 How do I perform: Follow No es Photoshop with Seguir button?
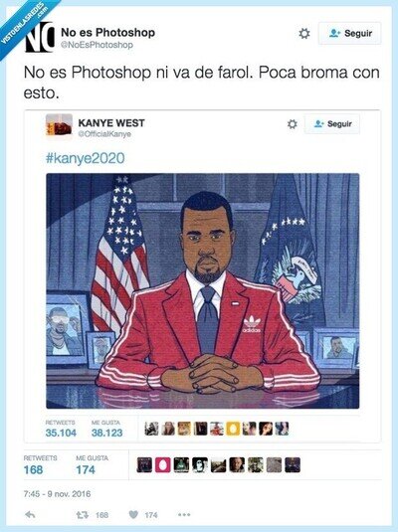click(x=350, y=33)
